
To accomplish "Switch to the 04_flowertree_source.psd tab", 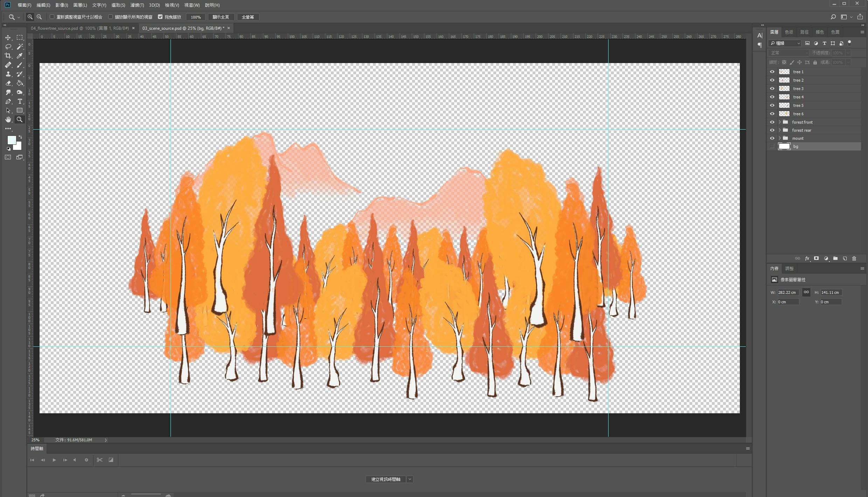I will (80, 28).
